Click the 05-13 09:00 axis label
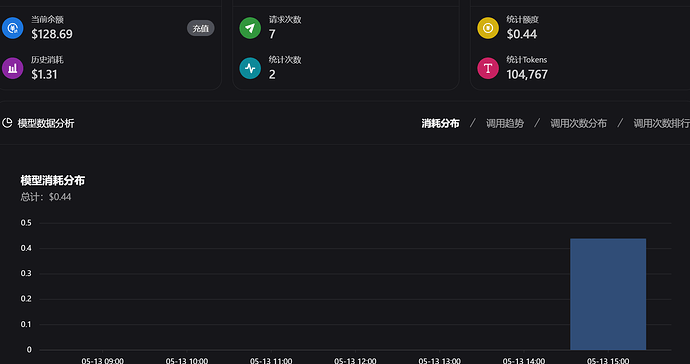Screen dimensions: 690x364 click(103, 360)
